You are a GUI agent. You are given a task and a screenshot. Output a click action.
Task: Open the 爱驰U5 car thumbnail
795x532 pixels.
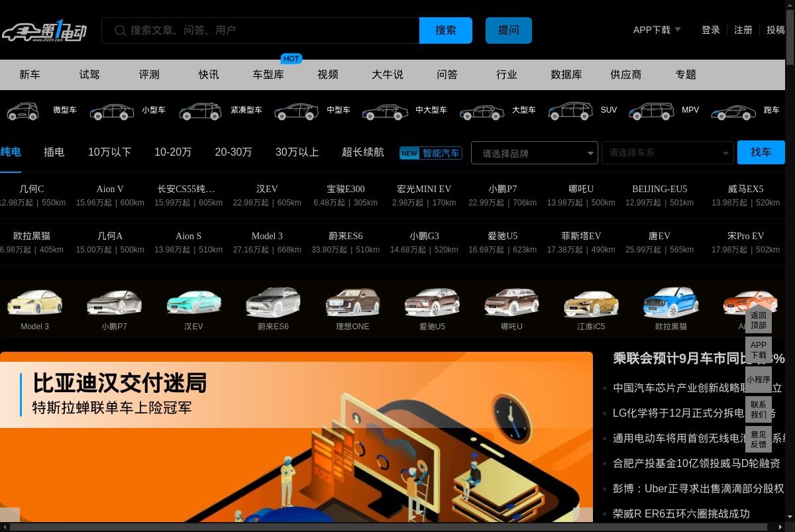pyautogui.click(x=432, y=303)
